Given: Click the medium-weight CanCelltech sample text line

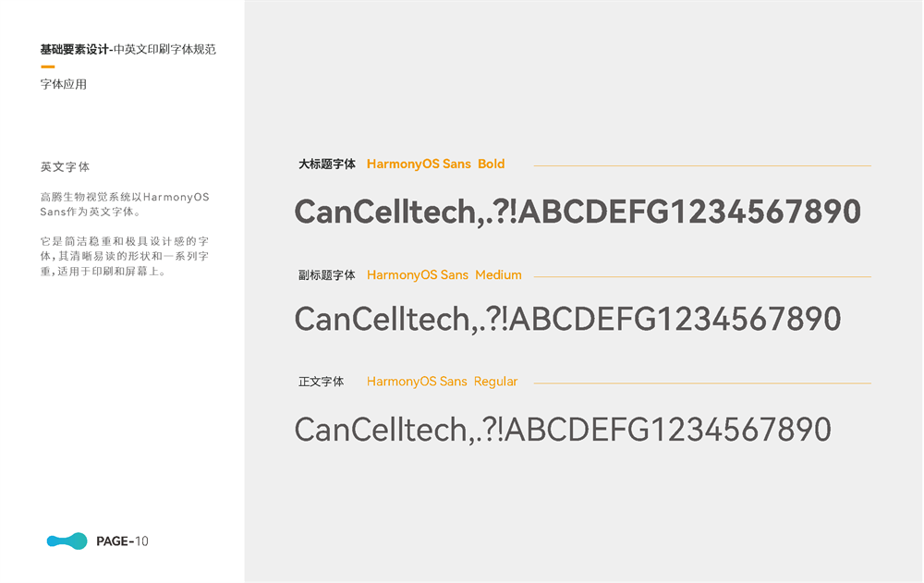Looking at the screenshot, I should pos(567,320).
